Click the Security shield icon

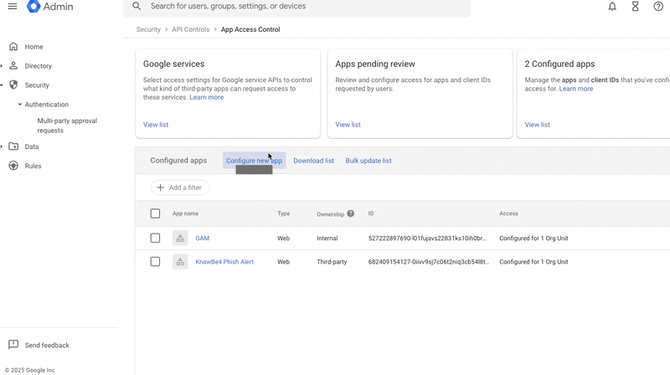pyautogui.click(x=14, y=85)
